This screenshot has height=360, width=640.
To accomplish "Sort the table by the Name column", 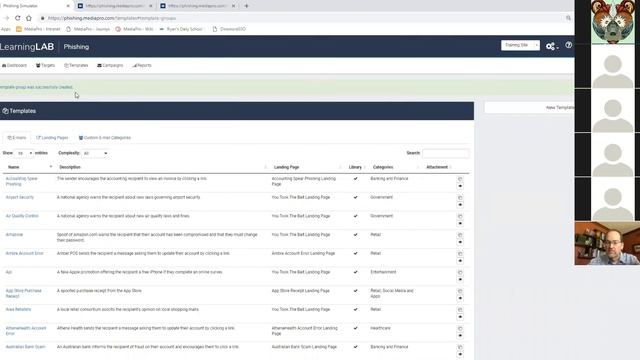I will click(x=30, y=167).
